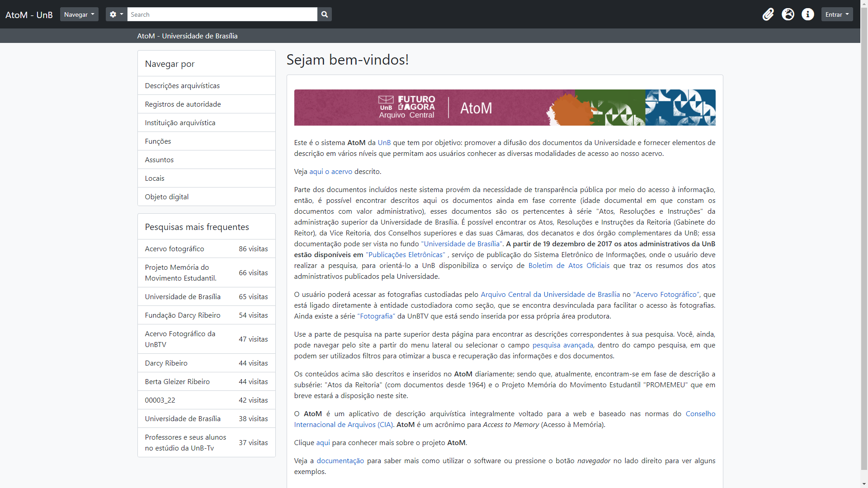The image size is (868, 488).
Task: Open the Funções browse item
Action: [158, 141]
